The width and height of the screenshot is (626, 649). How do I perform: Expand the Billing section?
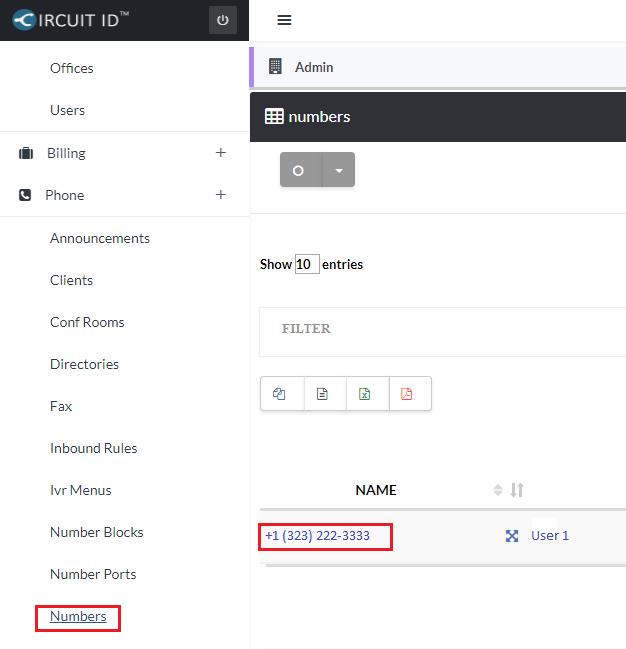pos(221,153)
